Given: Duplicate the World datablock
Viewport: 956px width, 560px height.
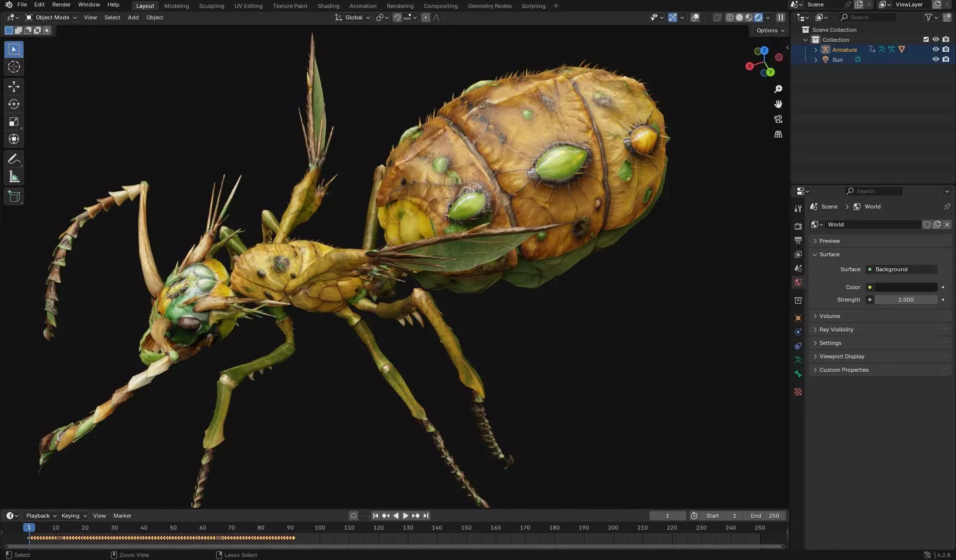Looking at the screenshot, I should tap(937, 224).
